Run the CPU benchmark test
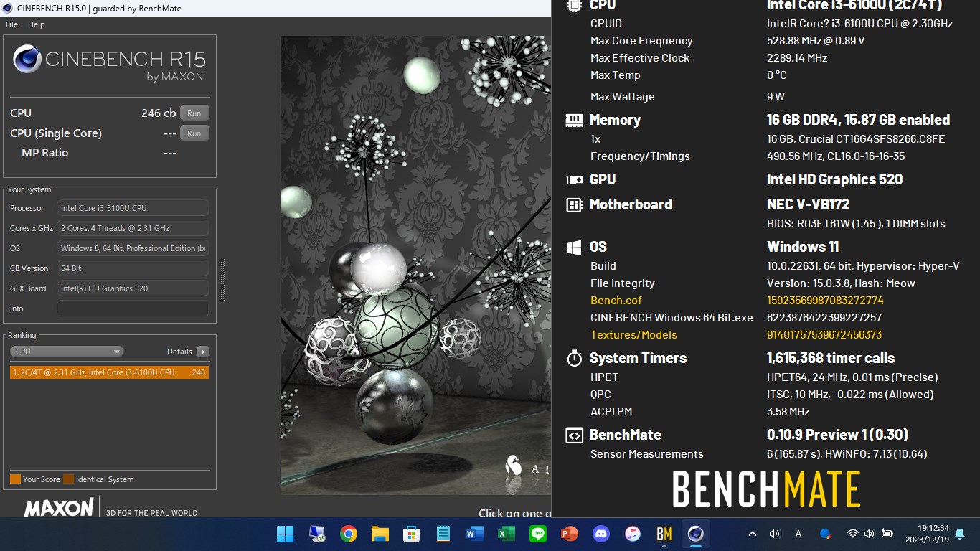Screen dimensions: 980x551 (194, 113)
